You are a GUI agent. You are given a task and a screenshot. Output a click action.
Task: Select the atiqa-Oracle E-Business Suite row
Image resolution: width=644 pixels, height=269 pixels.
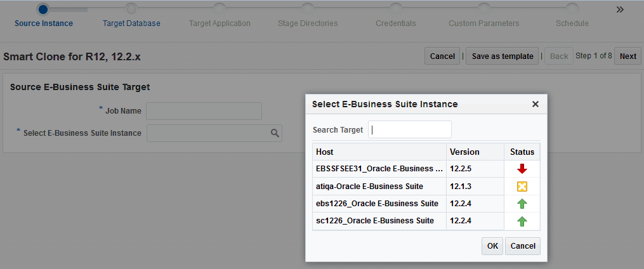[x=426, y=187]
